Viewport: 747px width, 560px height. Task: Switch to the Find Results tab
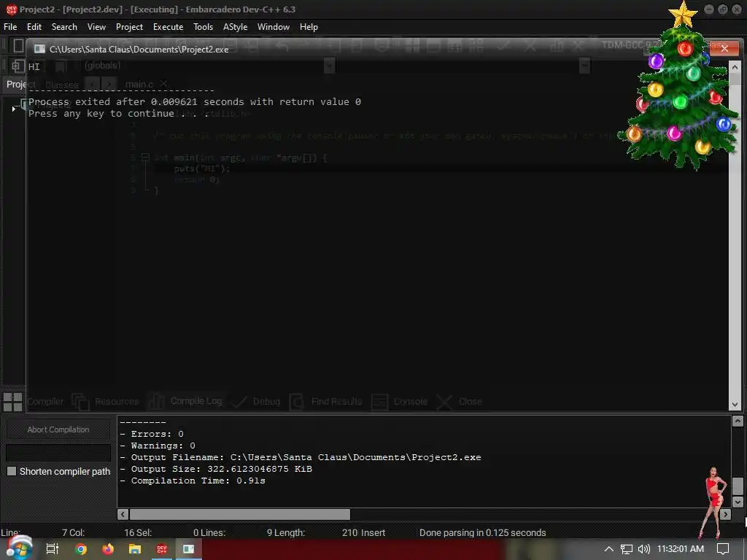coord(326,402)
